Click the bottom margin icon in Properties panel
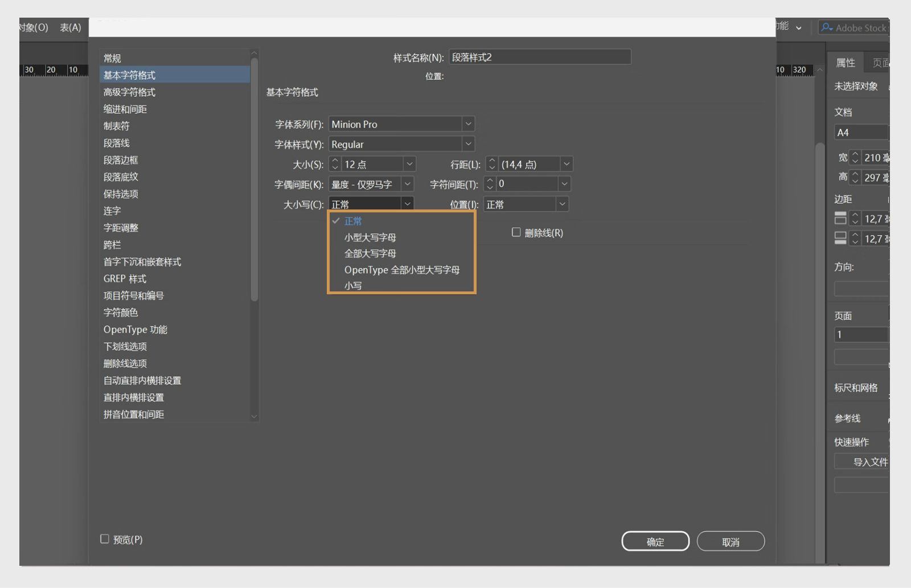 [x=840, y=239]
